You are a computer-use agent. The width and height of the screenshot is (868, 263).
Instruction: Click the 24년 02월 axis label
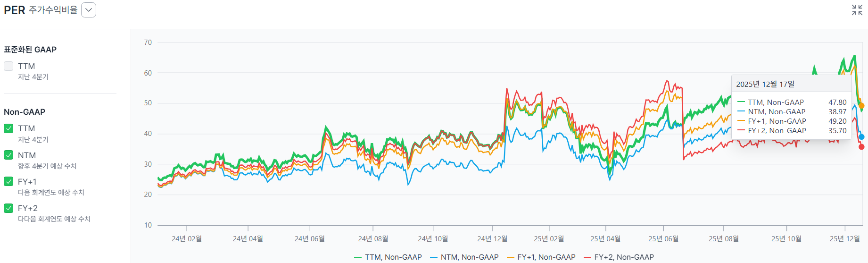tap(187, 238)
